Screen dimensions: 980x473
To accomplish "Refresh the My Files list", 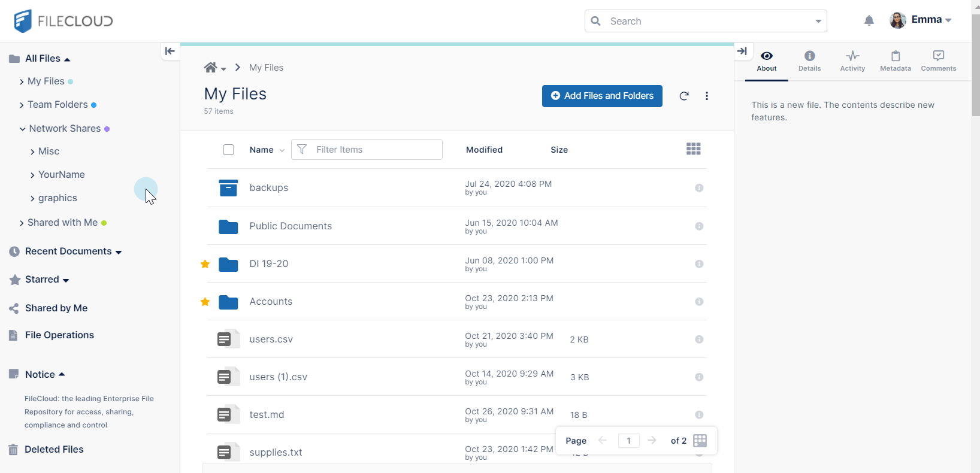I will (x=684, y=96).
